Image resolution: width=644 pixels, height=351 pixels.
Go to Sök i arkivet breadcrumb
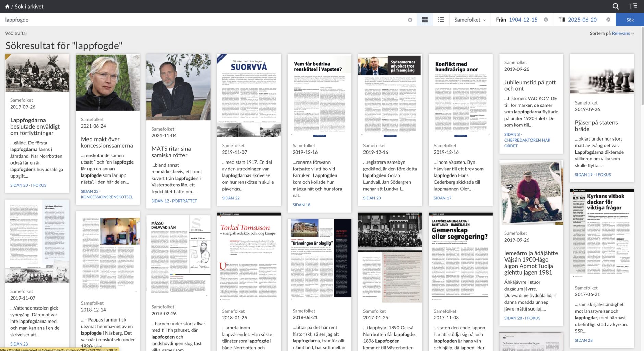tap(29, 7)
